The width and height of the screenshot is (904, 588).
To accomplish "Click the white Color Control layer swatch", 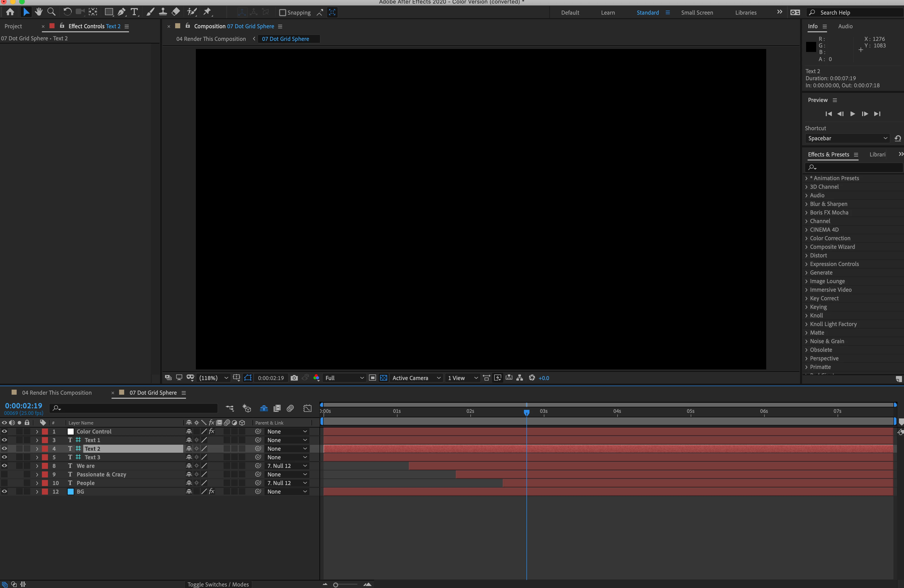I will [71, 432].
